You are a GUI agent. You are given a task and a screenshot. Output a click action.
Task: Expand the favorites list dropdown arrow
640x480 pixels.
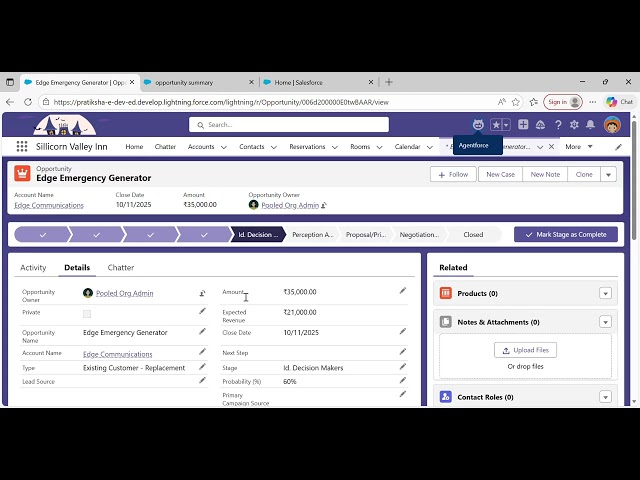(506, 125)
